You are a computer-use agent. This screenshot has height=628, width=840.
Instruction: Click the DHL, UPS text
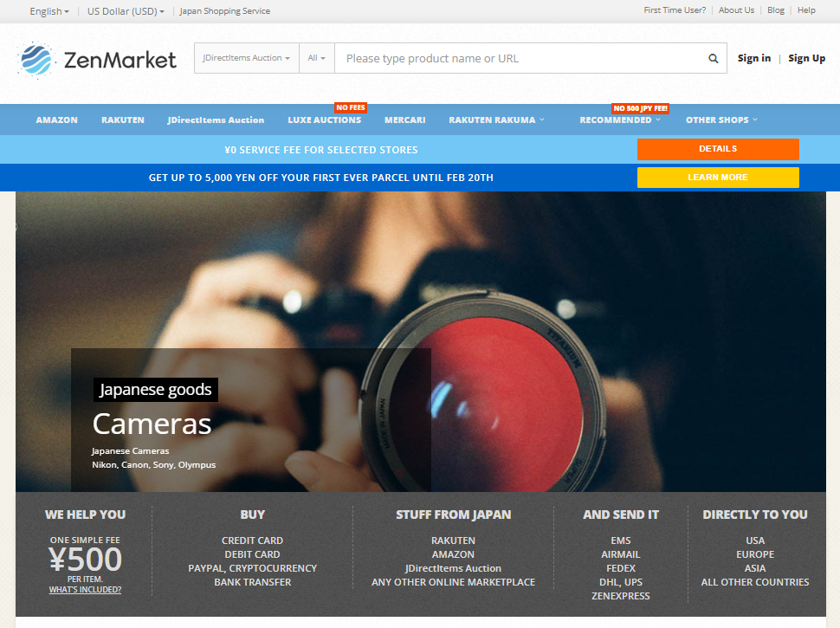click(x=620, y=582)
